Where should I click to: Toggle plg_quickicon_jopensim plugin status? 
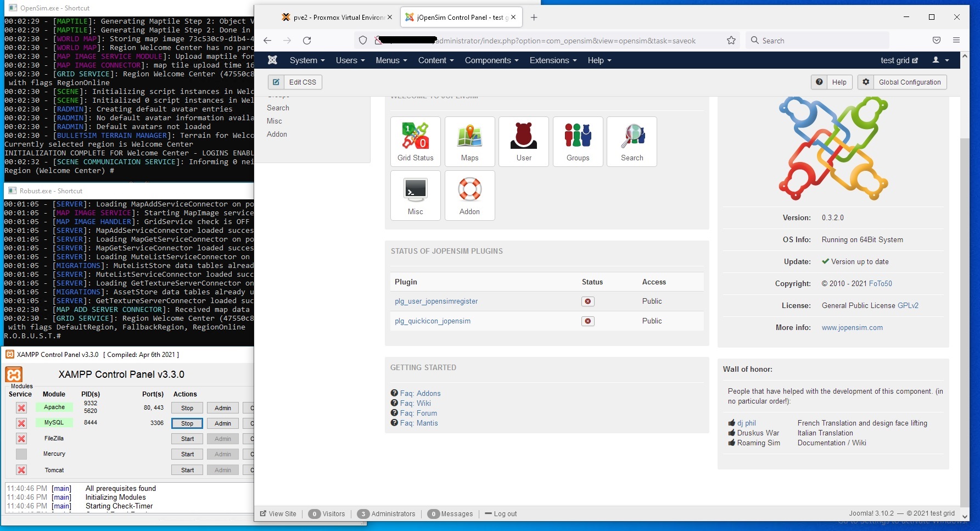pyautogui.click(x=588, y=321)
